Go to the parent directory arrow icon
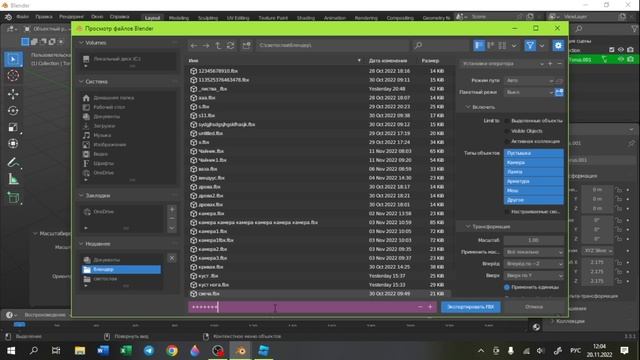640x360 pixels. [218, 46]
